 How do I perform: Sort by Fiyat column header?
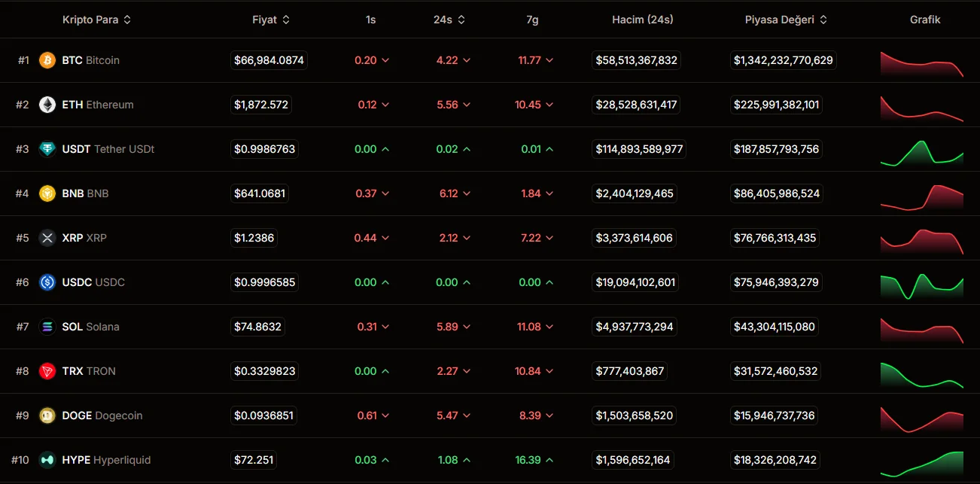coord(271,20)
